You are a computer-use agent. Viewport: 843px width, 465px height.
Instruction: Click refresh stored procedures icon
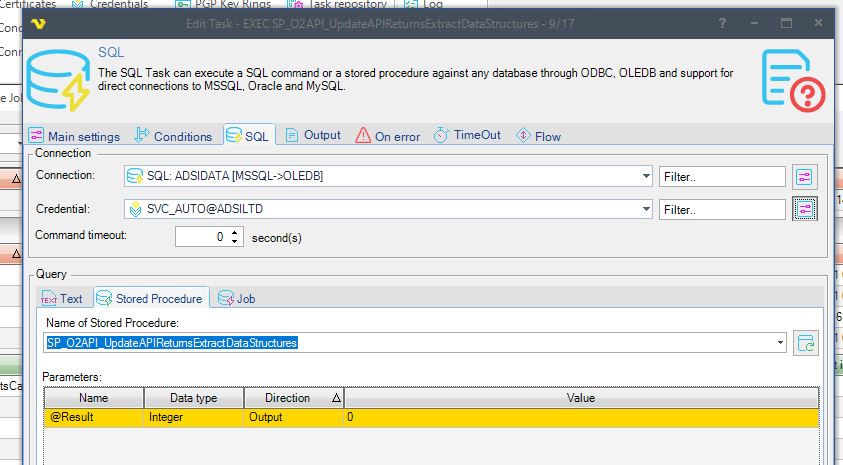805,343
